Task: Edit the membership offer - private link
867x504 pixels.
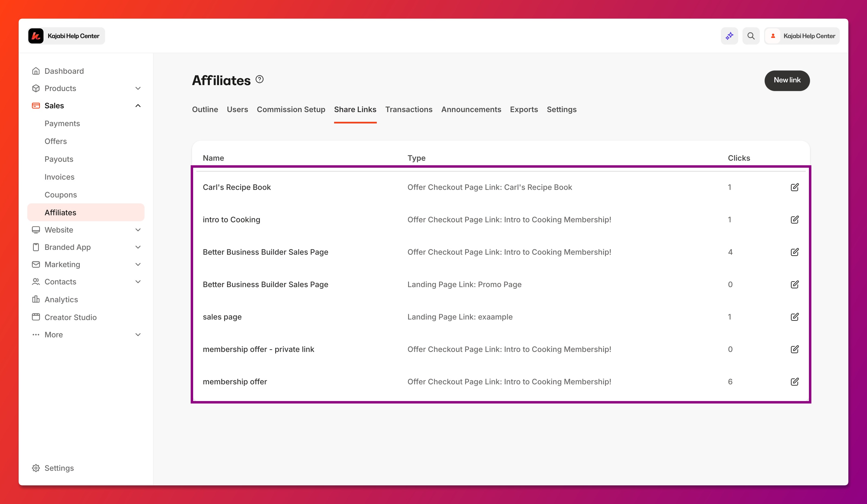Action: tap(794, 349)
